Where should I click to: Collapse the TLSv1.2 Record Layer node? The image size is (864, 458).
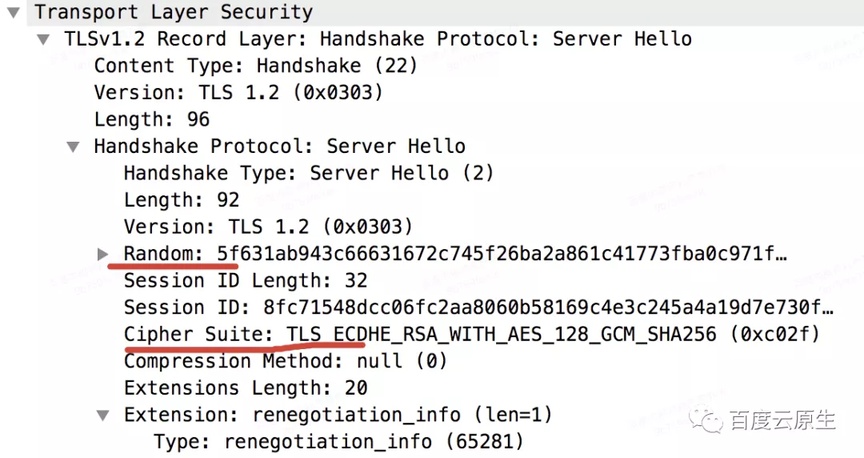(43, 39)
